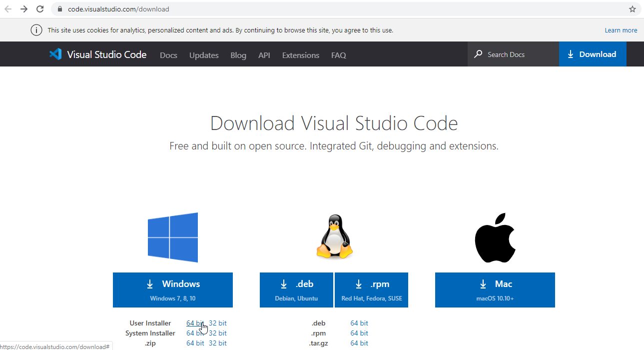Click the address bar URL

click(x=118, y=9)
